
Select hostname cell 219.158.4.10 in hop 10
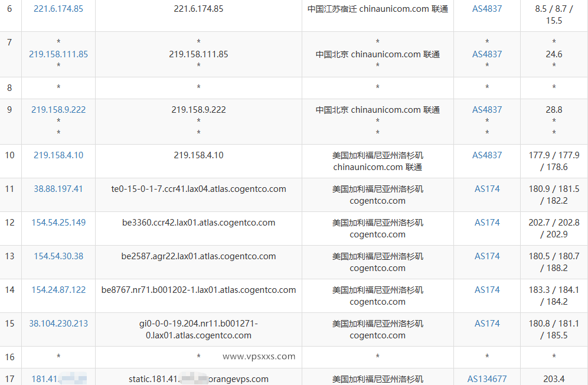(199, 155)
